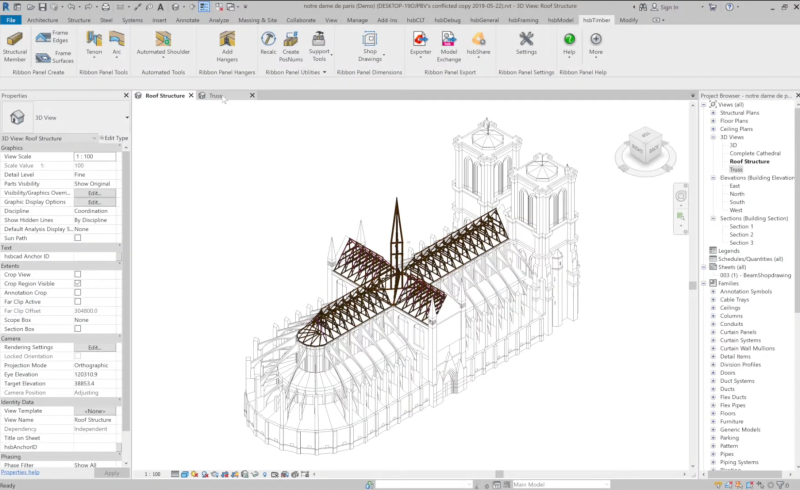Image resolution: width=800 pixels, height=490 pixels.
Task: Expand Structural Plans in Project Browser
Action: coord(713,113)
